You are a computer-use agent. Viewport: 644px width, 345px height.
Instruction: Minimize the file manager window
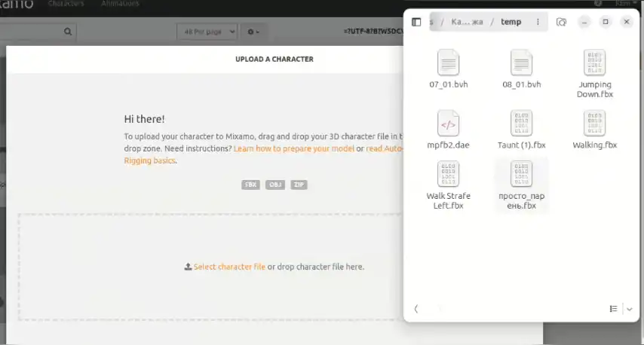coord(584,22)
